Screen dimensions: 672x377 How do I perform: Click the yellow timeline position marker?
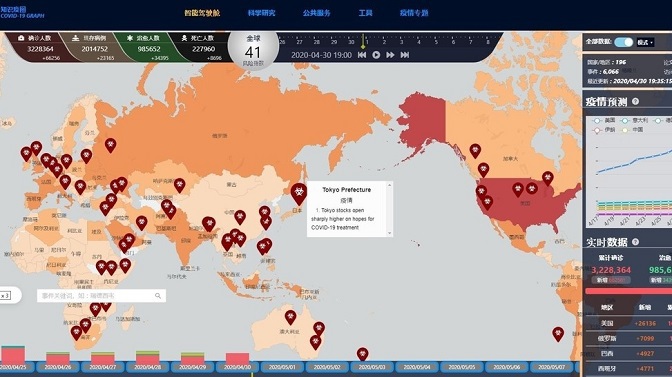tap(363, 42)
